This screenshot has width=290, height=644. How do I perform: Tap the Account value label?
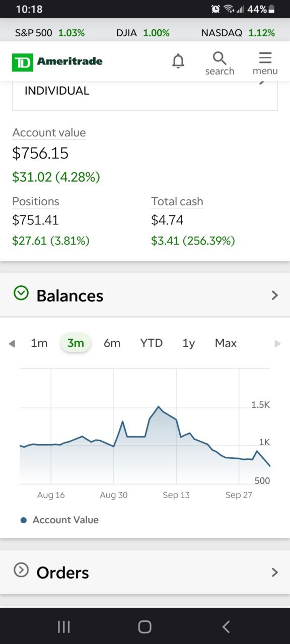coord(49,133)
